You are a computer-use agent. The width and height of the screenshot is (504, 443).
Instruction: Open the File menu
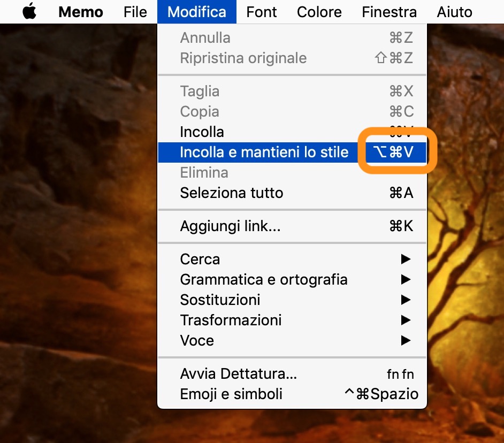pyautogui.click(x=135, y=12)
